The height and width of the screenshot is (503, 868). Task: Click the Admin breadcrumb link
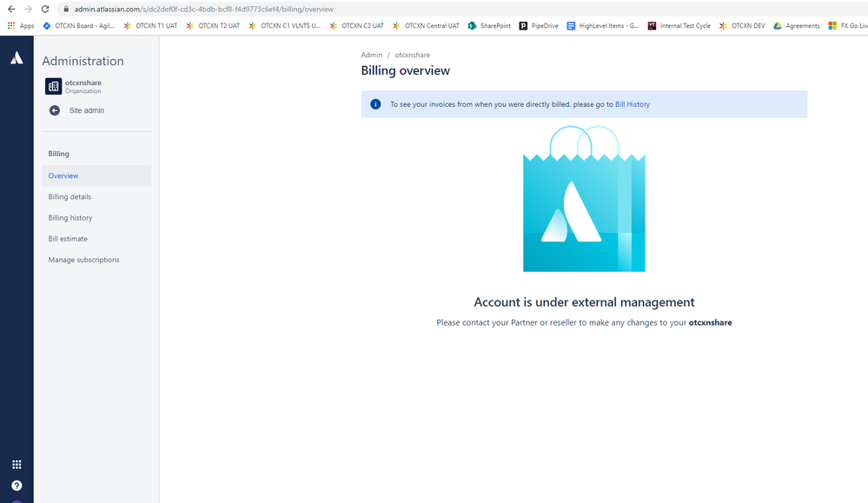(x=372, y=55)
